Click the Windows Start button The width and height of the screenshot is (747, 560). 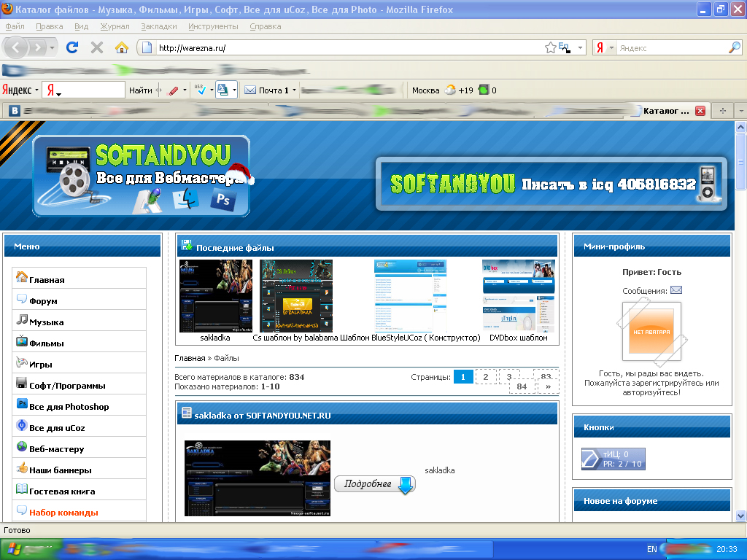point(31,549)
